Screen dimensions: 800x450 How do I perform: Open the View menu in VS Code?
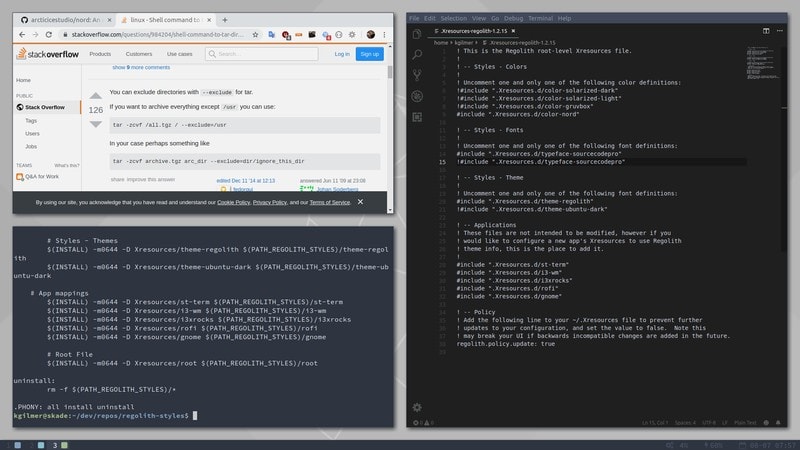[479, 18]
